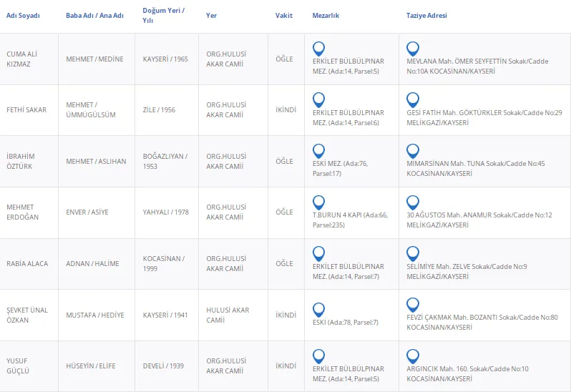Screen dimensions: 571x392
Task: Click Mimarsinan address pin for İbrahim Öztürk
Action: [x=412, y=151]
